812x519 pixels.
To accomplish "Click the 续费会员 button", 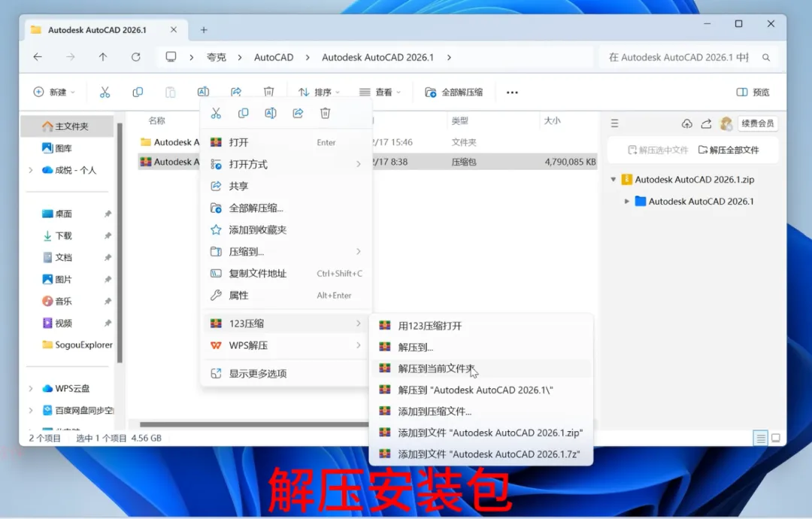I will [x=758, y=123].
